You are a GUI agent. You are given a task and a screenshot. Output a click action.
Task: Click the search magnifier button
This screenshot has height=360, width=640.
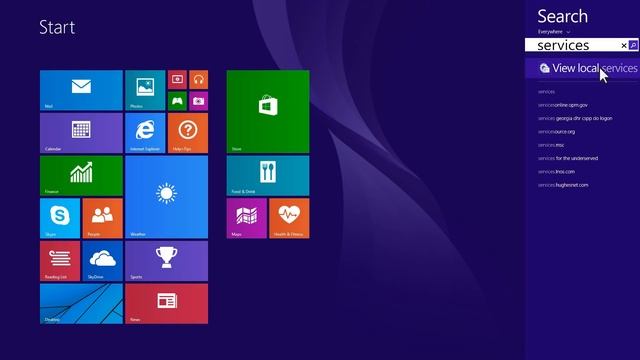pos(633,45)
